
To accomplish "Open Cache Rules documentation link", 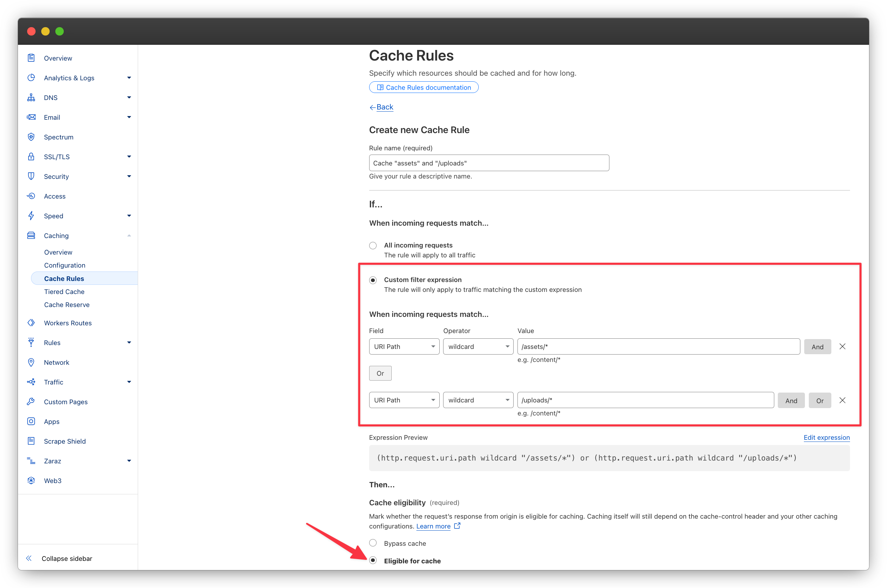I will pyautogui.click(x=424, y=87).
